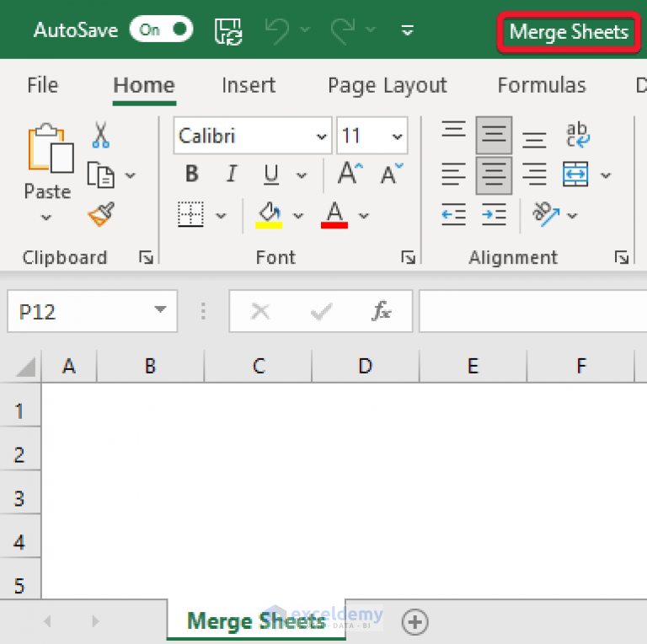Open the underline style dropdown
Screen dimensions: 647x644
tap(302, 175)
